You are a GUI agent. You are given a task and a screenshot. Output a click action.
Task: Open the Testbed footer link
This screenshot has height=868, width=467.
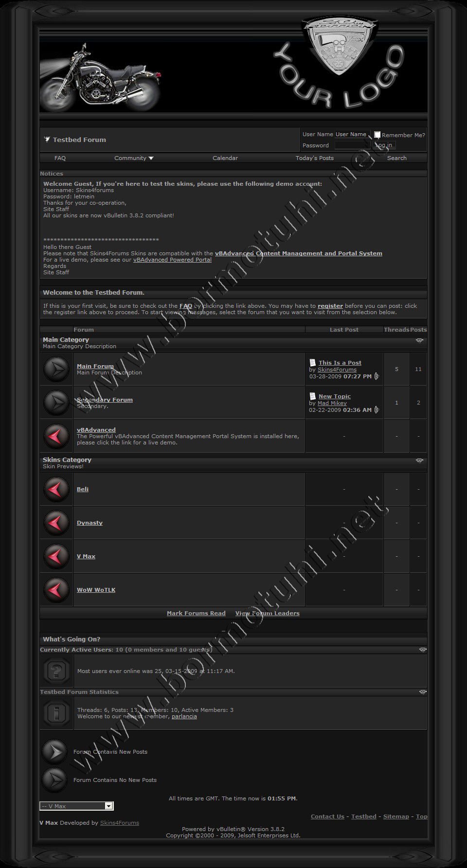[364, 816]
